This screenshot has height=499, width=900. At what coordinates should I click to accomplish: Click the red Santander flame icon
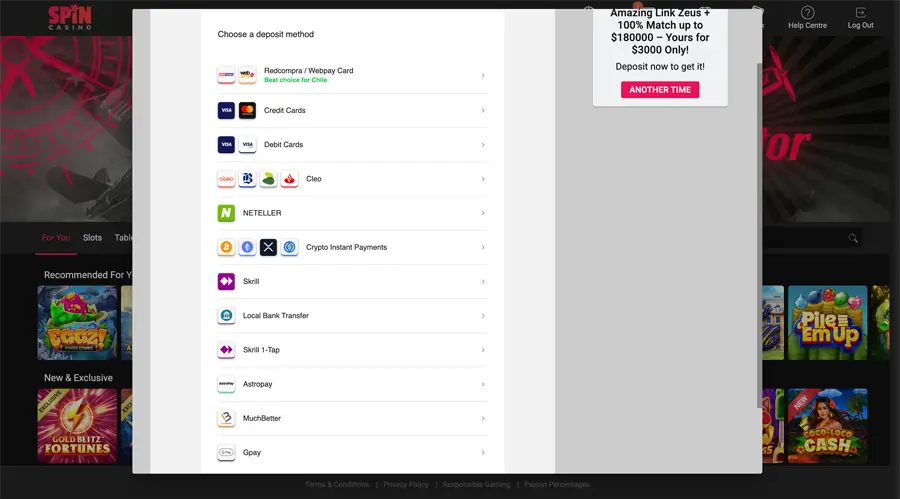pyautogui.click(x=289, y=179)
